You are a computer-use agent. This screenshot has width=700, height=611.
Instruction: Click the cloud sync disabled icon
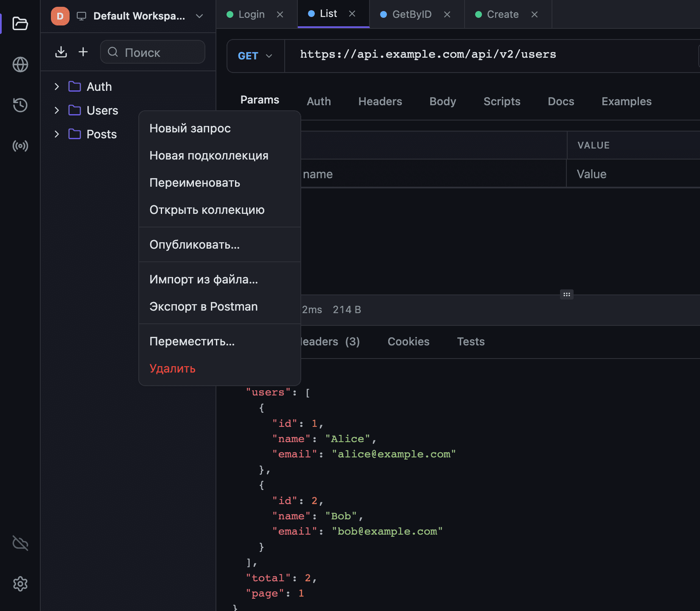[20, 543]
